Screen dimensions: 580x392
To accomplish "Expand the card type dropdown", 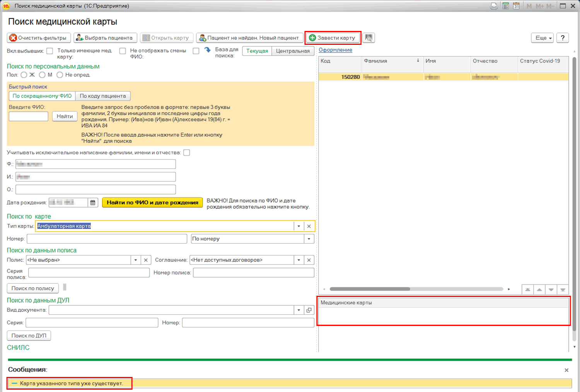I will point(299,226).
